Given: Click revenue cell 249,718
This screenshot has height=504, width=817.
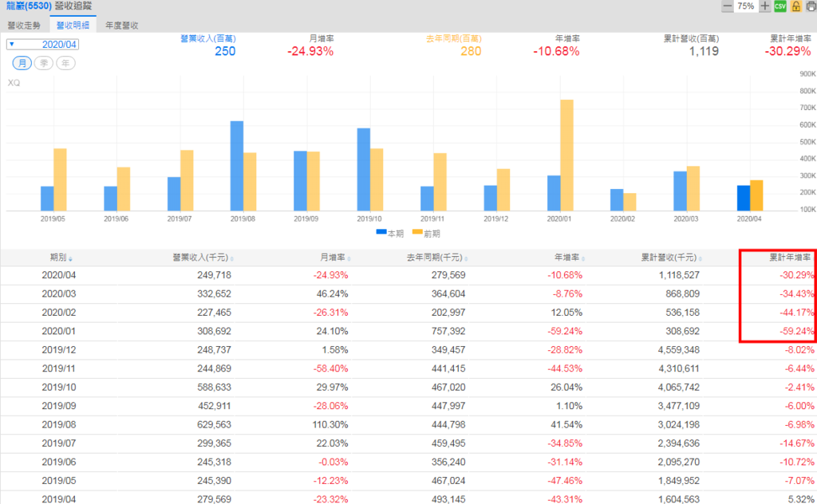Looking at the screenshot, I should coord(214,275).
